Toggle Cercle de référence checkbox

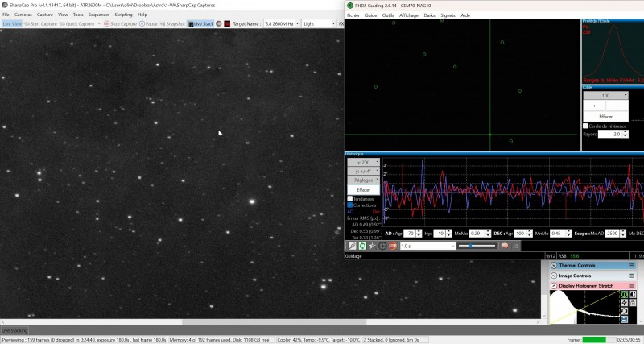pyautogui.click(x=586, y=126)
